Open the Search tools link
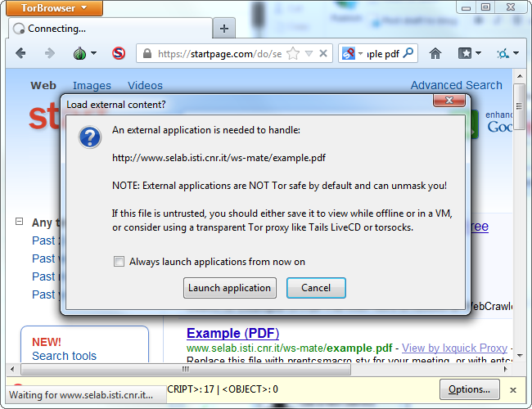 click(x=64, y=356)
